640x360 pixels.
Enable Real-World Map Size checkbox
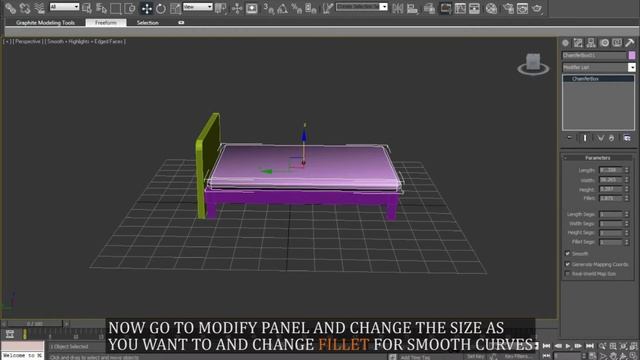(567, 274)
